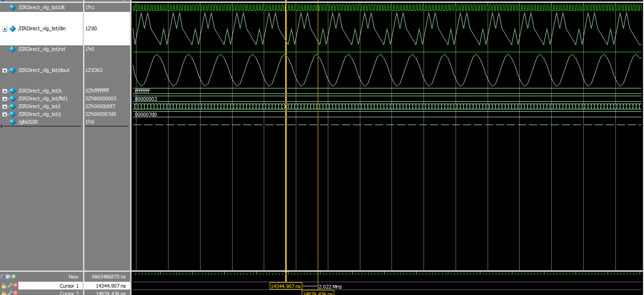
Task: Lock Cursor 2 with the padlock icon
Action: pyautogui.click(x=4, y=293)
